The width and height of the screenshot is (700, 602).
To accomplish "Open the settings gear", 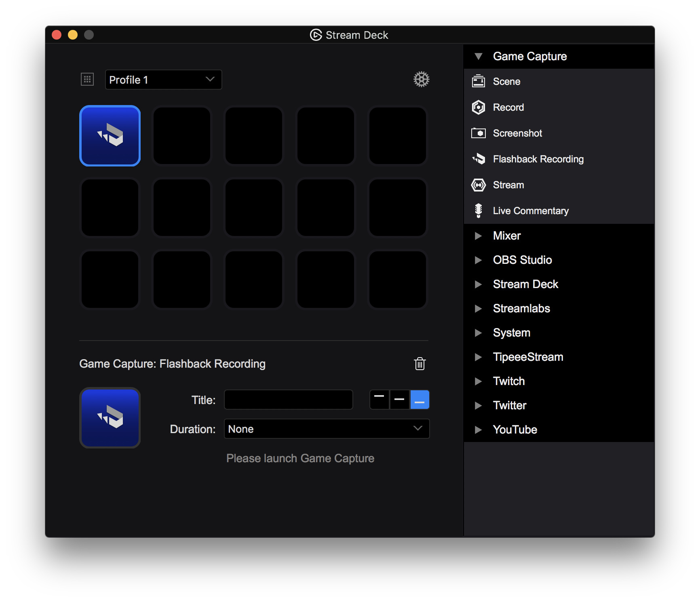I will [422, 79].
